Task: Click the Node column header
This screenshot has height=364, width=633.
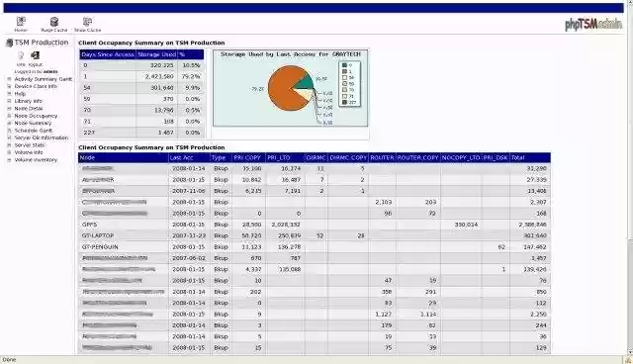Action: [x=123, y=158]
